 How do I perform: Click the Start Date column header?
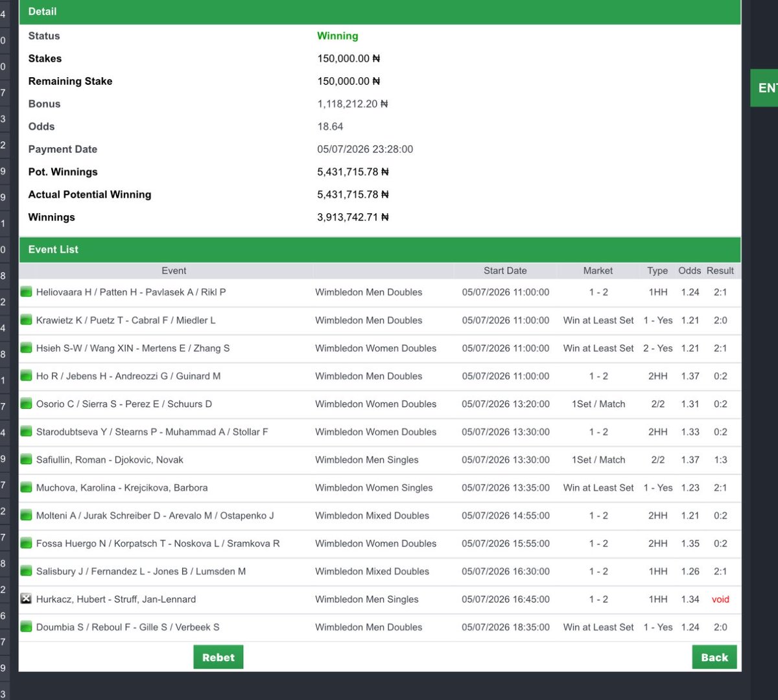click(505, 271)
